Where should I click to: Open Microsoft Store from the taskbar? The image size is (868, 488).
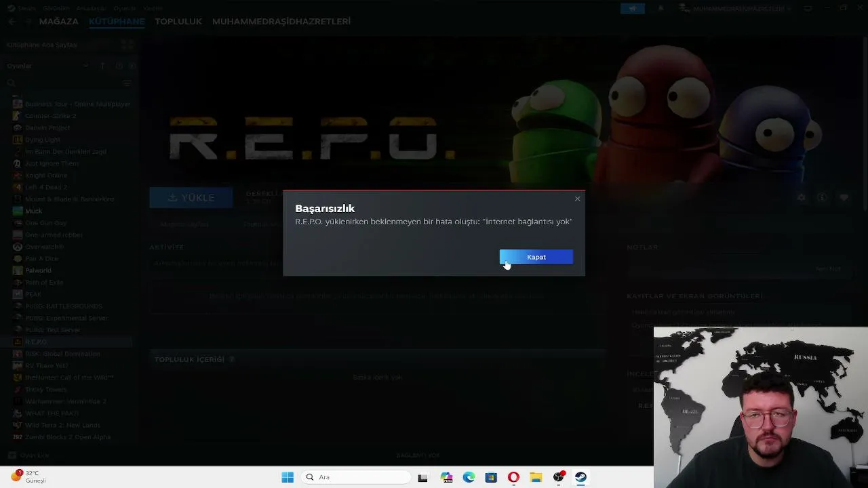(x=491, y=477)
